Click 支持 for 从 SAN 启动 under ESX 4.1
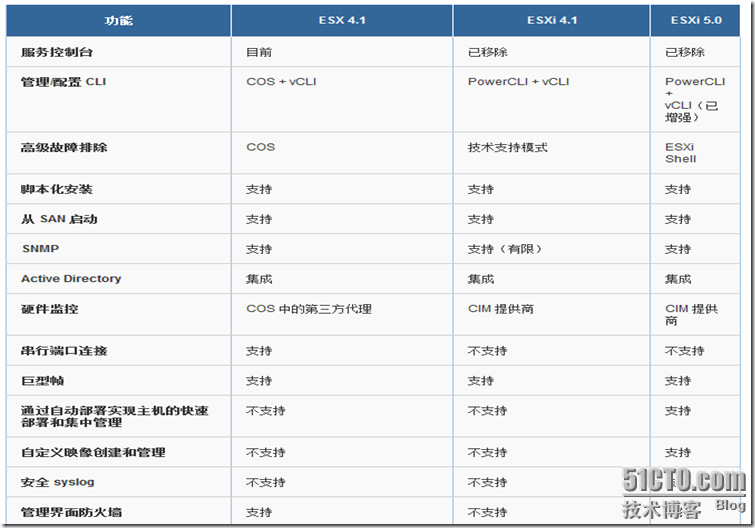755x528 pixels. (259, 219)
